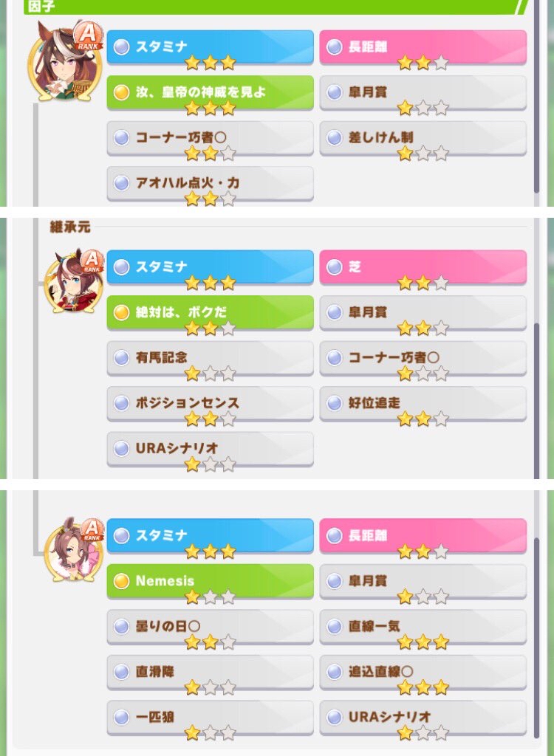Tap the top character's A RANK badge
Screen dimensions: 554x756
[89, 35]
